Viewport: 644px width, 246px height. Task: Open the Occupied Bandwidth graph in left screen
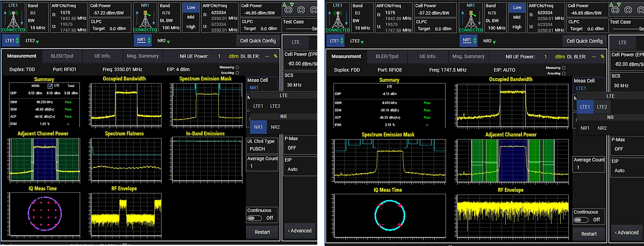click(x=126, y=105)
